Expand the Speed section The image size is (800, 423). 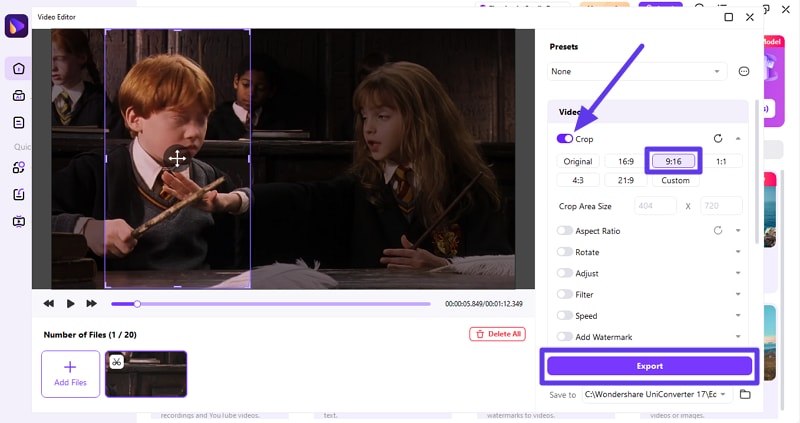click(x=738, y=315)
